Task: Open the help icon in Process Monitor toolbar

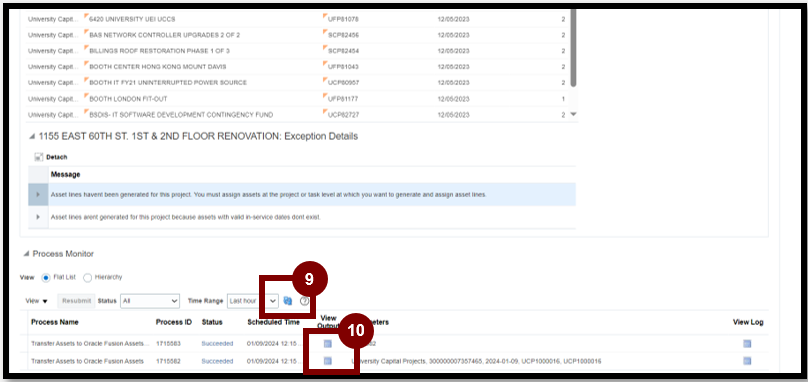Action: (x=305, y=301)
